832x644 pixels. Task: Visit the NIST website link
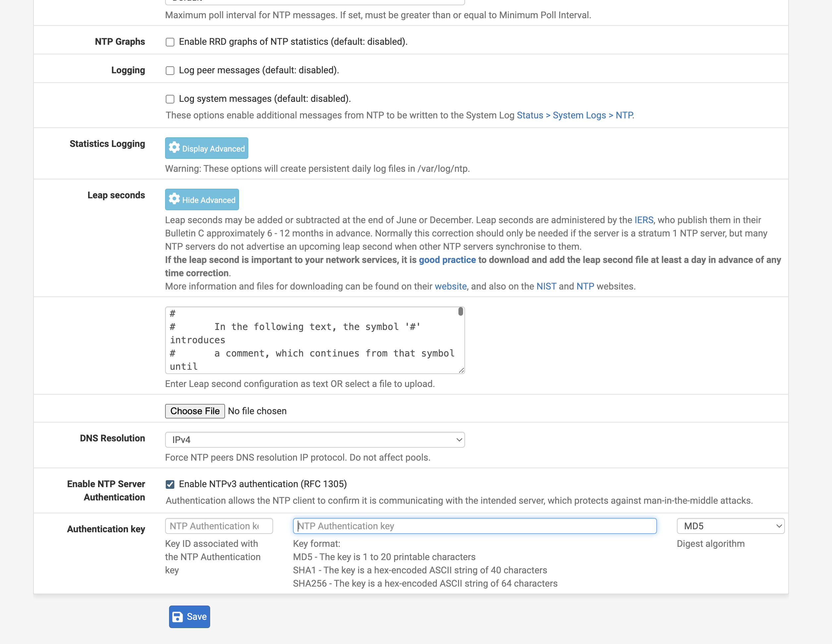[x=546, y=286]
